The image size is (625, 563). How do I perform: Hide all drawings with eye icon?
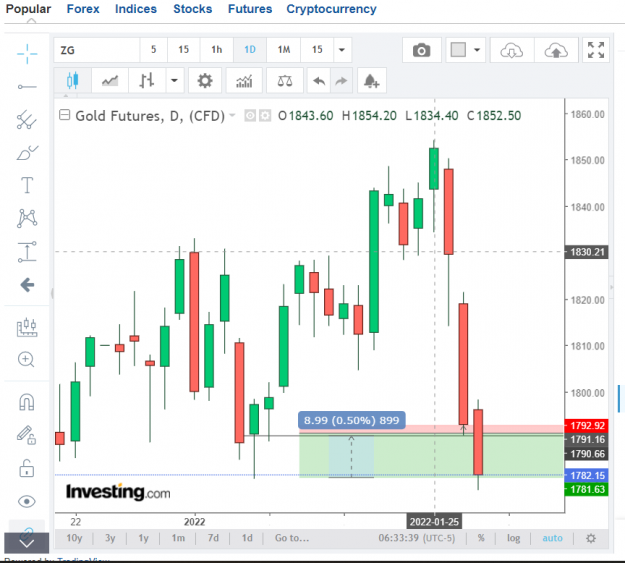pos(27,501)
